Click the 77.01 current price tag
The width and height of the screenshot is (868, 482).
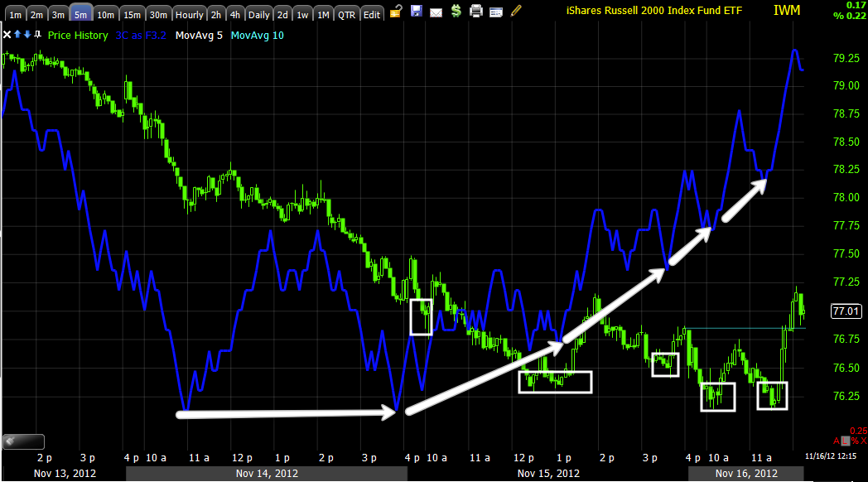(846, 311)
